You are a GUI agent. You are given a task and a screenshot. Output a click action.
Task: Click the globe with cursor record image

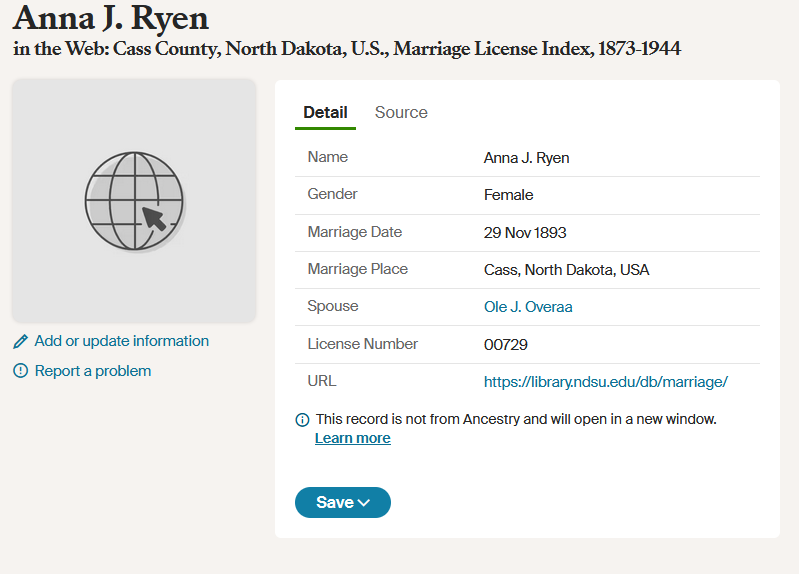tap(134, 201)
